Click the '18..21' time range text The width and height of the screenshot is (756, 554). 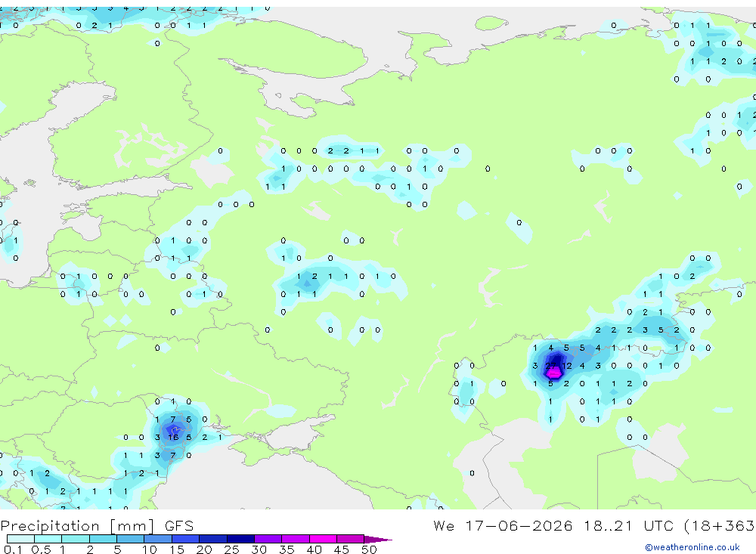[x=608, y=525]
